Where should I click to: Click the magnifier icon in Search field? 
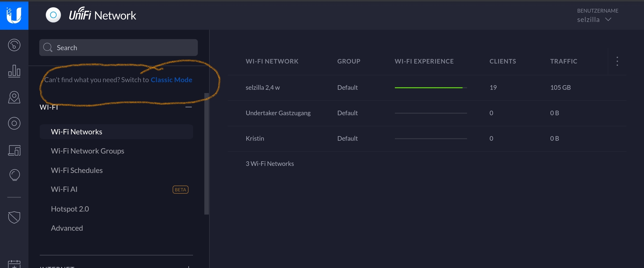[x=48, y=47]
